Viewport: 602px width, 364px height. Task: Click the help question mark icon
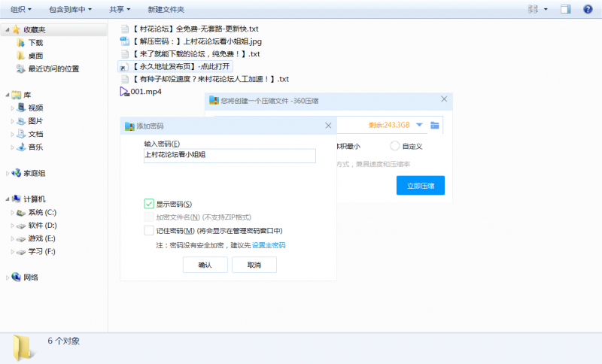coord(588,9)
